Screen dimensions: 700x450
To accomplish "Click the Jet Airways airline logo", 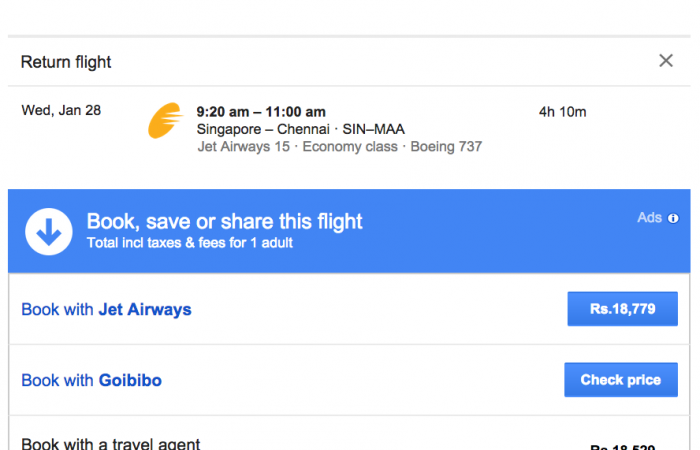I will pyautogui.click(x=166, y=121).
